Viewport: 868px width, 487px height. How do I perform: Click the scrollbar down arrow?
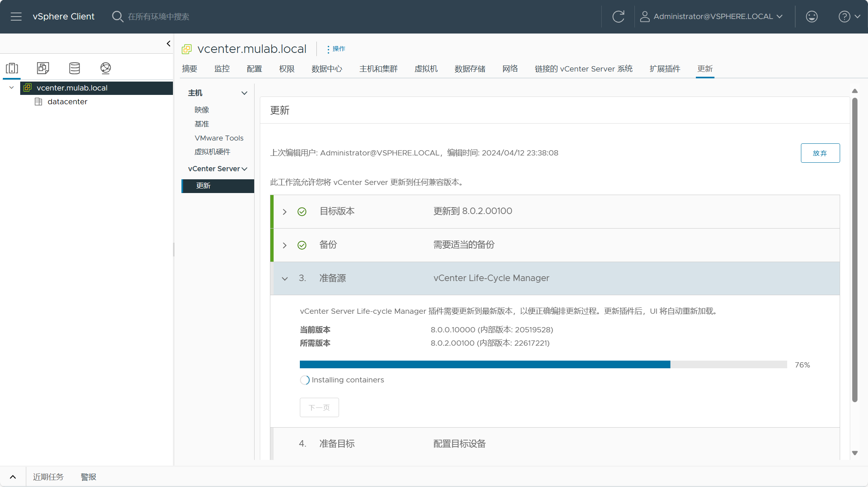point(855,453)
